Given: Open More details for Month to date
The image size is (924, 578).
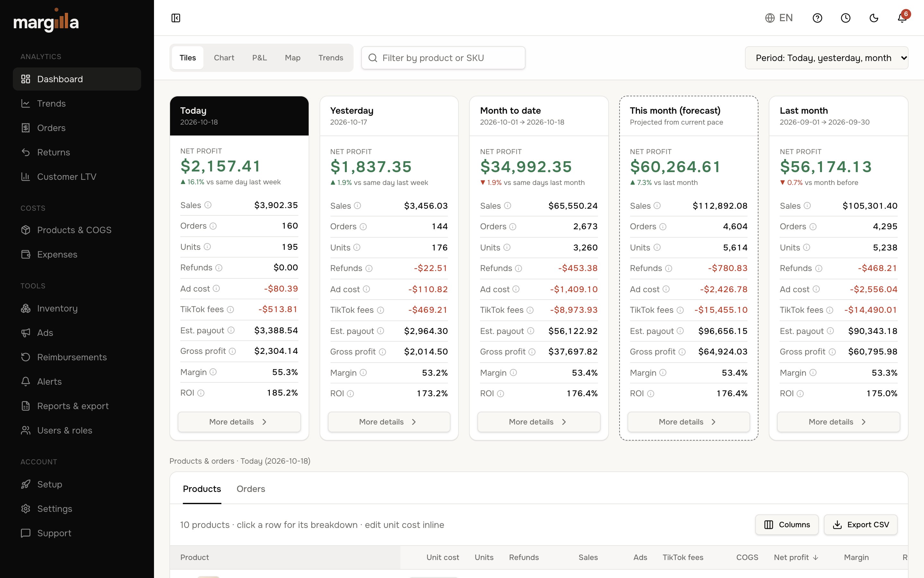Looking at the screenshot, I should tap(539, 422).
